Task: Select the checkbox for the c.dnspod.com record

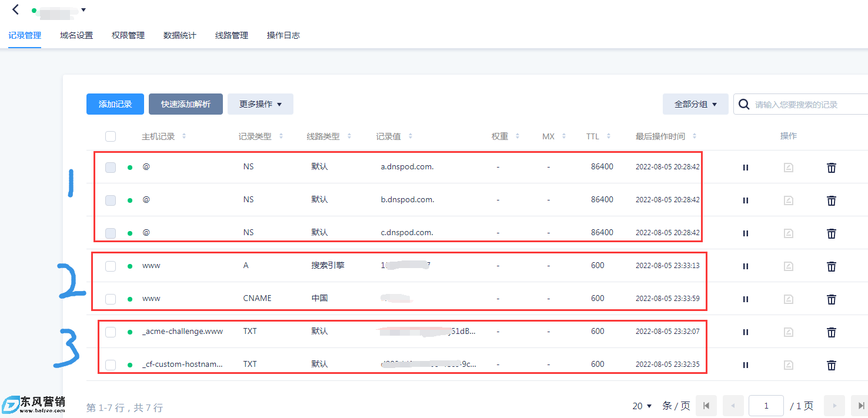Action: 111,233
